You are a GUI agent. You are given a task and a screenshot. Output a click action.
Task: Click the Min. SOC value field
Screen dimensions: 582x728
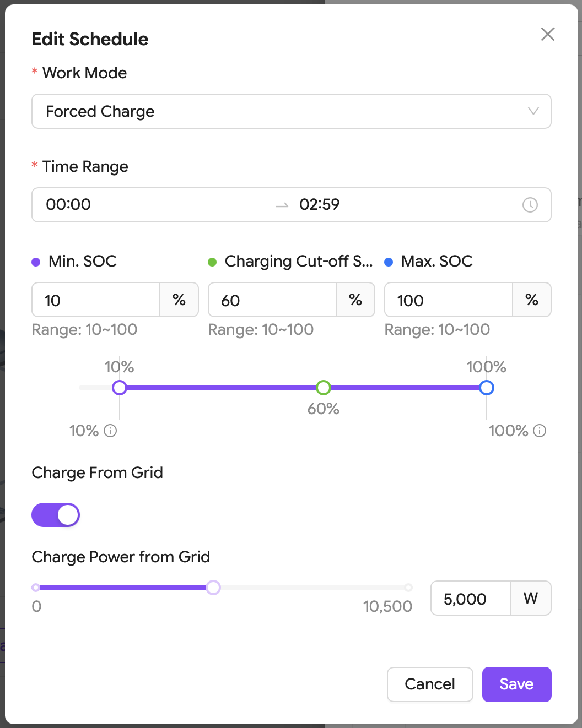[x=96, y=300]
